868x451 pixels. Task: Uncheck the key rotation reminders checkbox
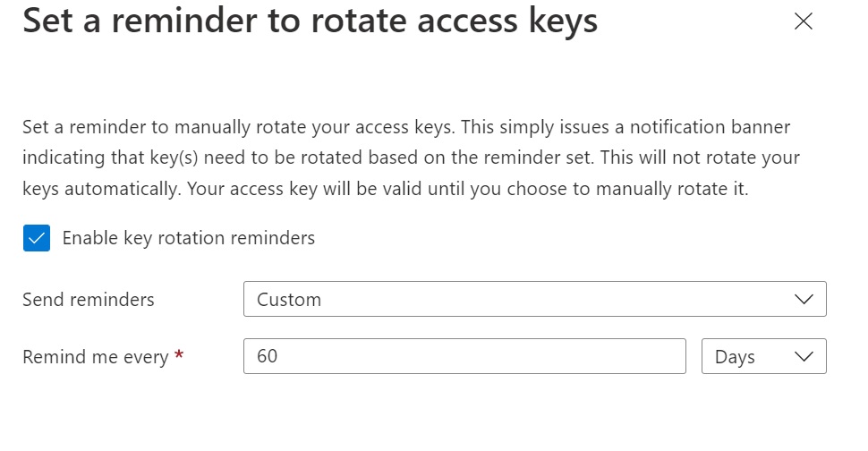pos(37,239)
